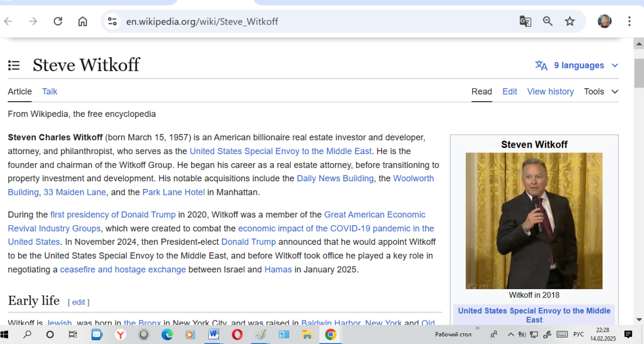Open the browser home page
The image size is (644, 344).
(83, 21)
